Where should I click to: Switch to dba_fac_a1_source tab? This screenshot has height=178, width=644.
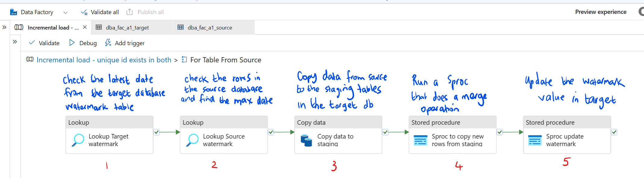point(210,28)
